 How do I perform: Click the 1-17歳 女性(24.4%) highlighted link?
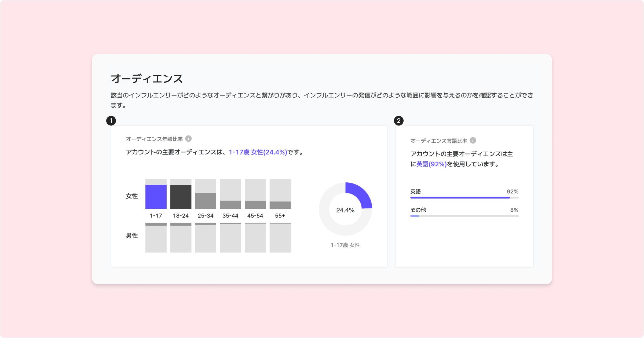[258, 152]
